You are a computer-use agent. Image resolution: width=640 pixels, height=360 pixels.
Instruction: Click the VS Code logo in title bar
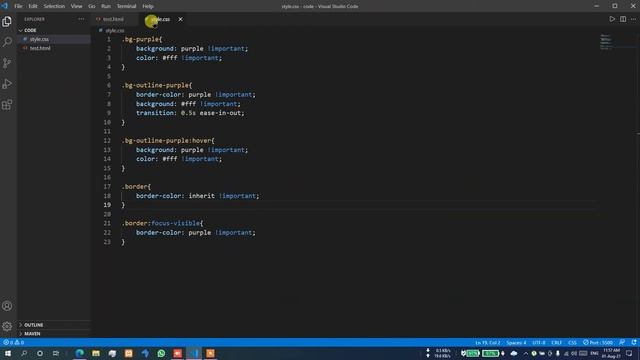(x=4, y=6)
